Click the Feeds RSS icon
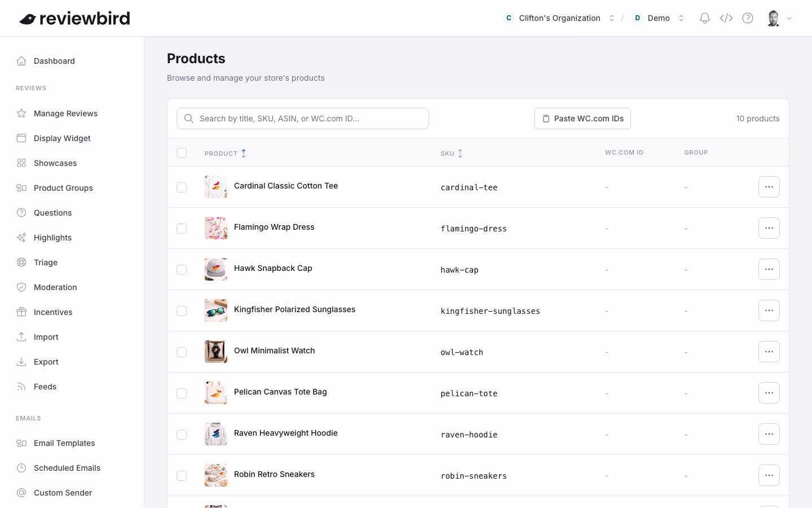Image resolution: width=812 pixels, height=508 pixels. click(x=21, y=387)
